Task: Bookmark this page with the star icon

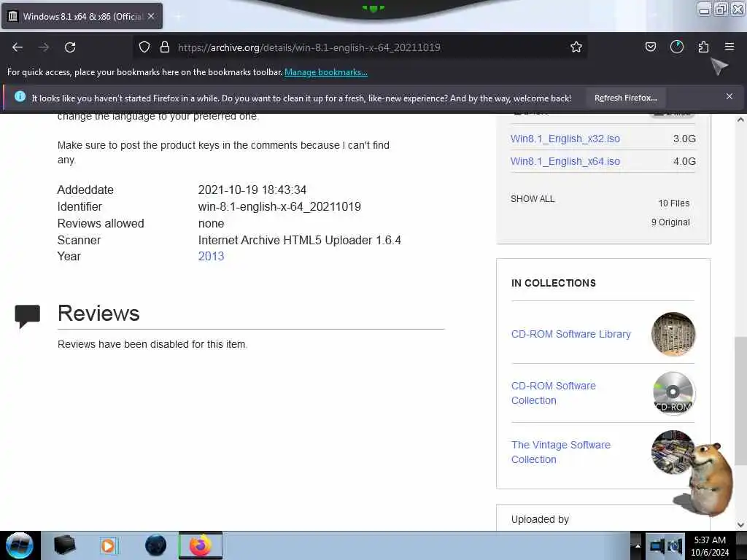Action: pyautogui.click(x=576, y=47)
